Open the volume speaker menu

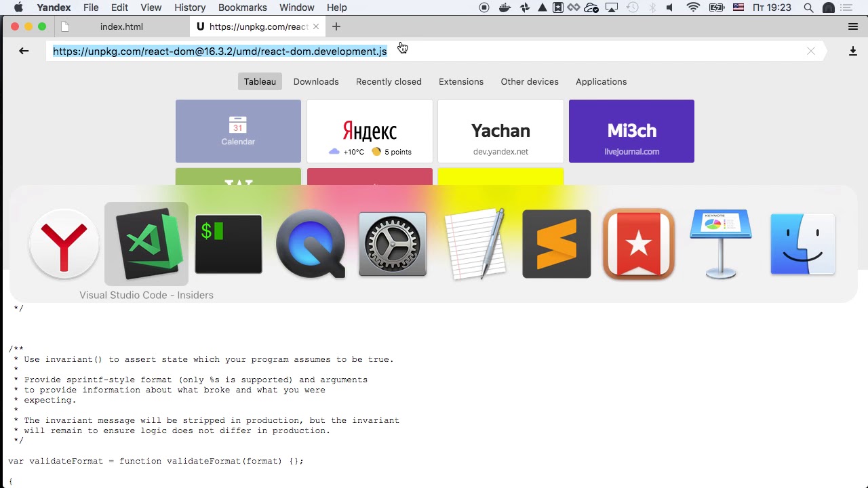[x=670, y=7]
